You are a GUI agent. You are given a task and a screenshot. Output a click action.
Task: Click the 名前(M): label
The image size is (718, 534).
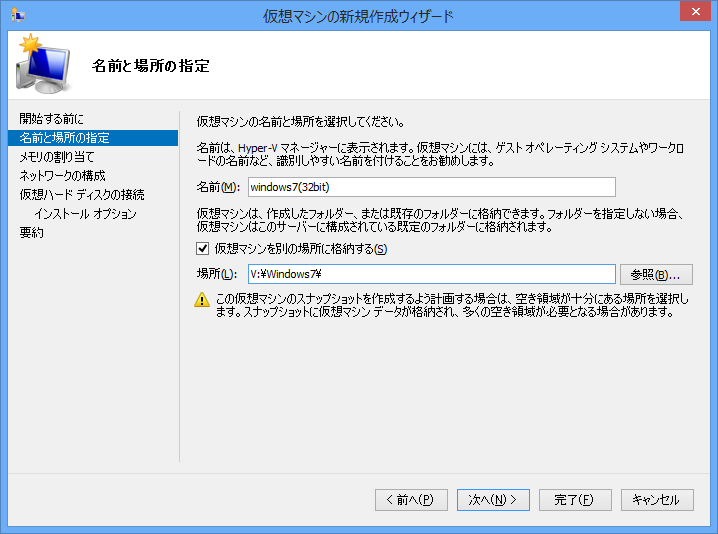(x=218, y=187)
